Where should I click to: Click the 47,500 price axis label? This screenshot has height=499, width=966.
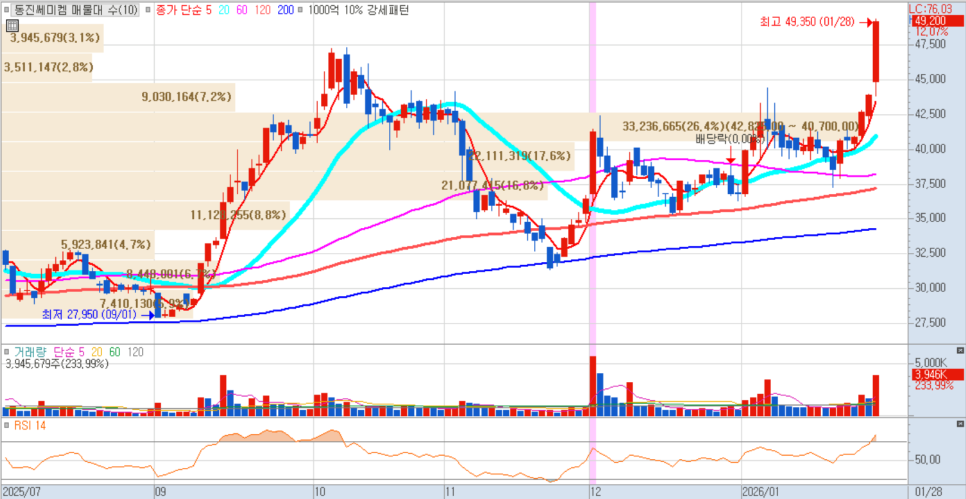(930, 44)
